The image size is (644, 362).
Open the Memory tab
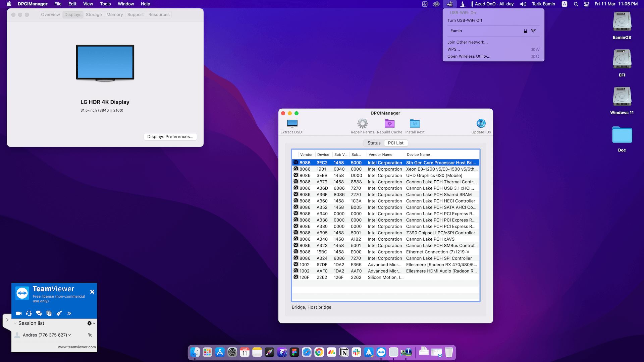coord(115,15)
